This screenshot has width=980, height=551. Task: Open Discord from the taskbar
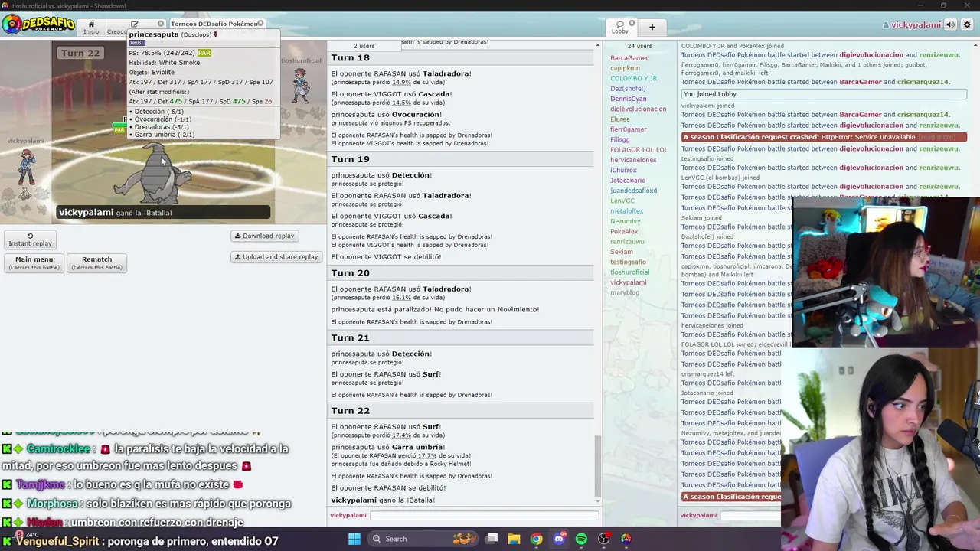(559, 539)
